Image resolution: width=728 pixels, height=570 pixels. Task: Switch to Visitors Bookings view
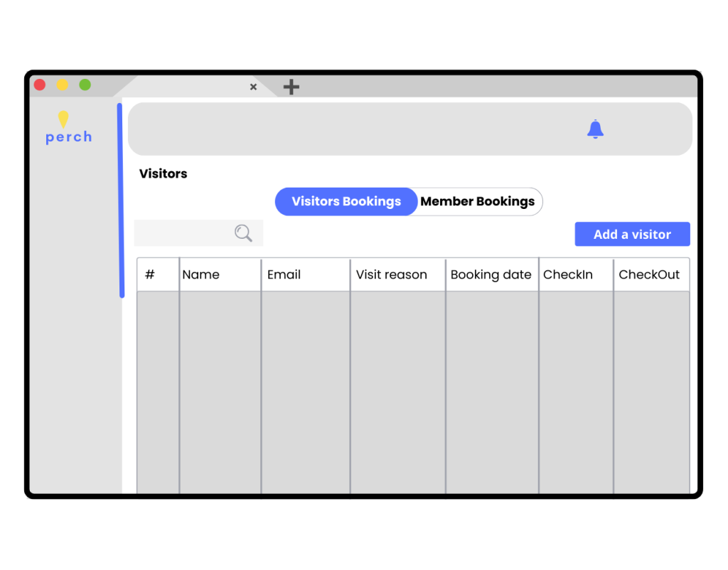346,202
